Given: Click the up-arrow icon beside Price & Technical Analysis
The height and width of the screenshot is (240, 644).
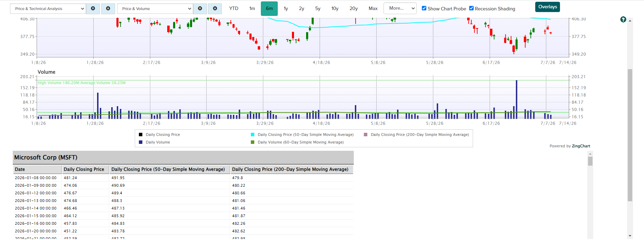Looking at the screenshot, I should tap(93, 9).
